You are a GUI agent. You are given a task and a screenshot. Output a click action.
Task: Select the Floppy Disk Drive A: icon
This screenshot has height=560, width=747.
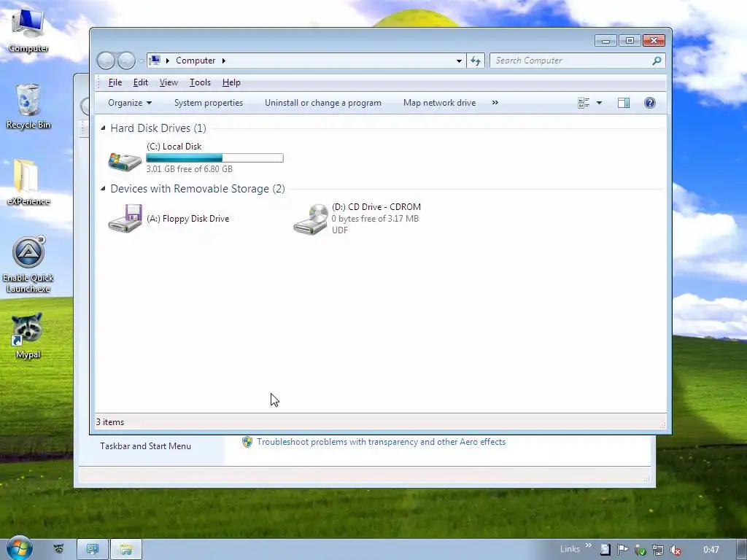(125, 219)
